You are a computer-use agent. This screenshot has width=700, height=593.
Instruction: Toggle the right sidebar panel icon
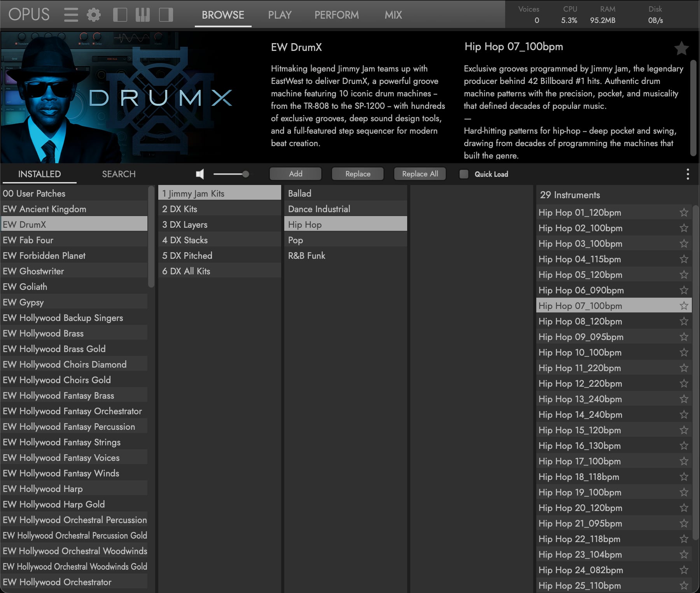point(166,15)
